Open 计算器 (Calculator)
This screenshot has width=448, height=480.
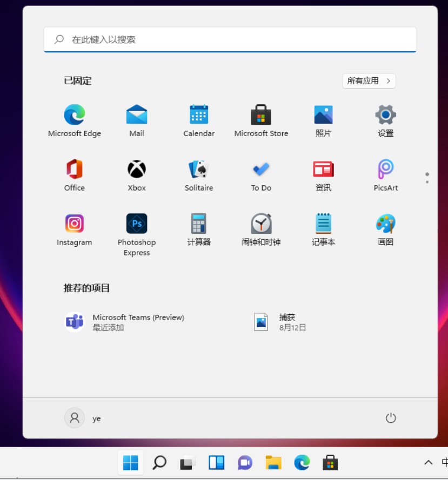[x=198, y=224]
